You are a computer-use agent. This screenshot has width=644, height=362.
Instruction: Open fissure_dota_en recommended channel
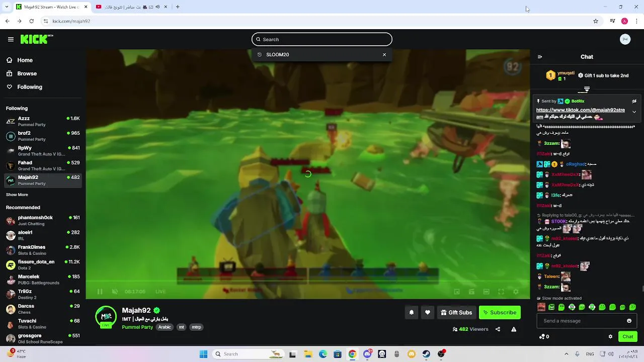[x=43, y=264]
